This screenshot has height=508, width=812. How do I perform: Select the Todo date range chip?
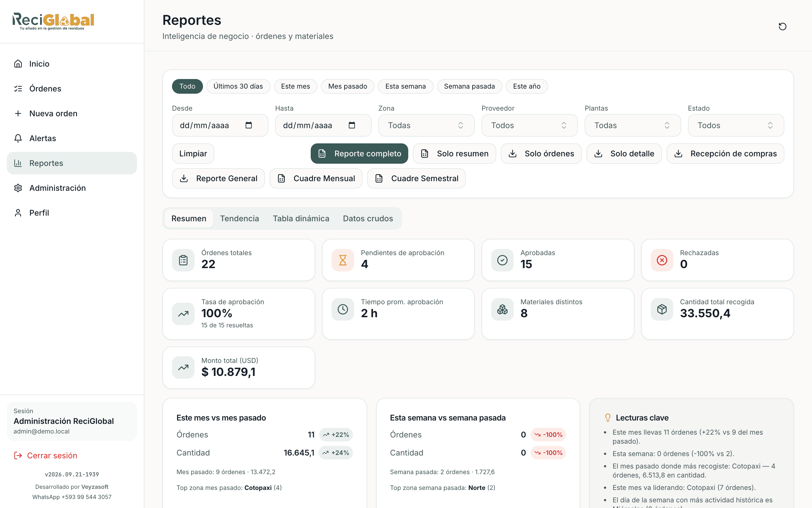[x=187, y=86]
